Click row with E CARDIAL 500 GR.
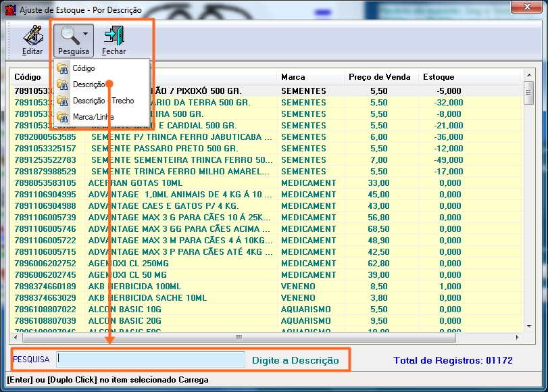The height and width of the screenshot is (392, 548). 266,126
